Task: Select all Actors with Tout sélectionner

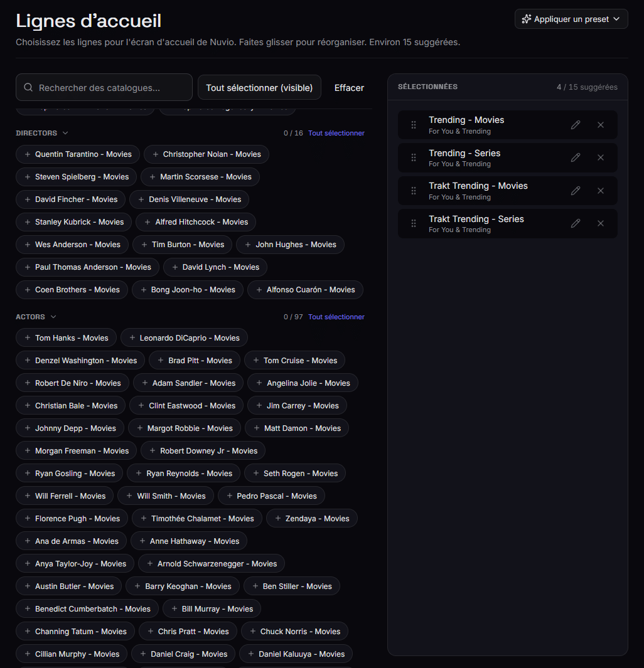Action: pos(336,317)
